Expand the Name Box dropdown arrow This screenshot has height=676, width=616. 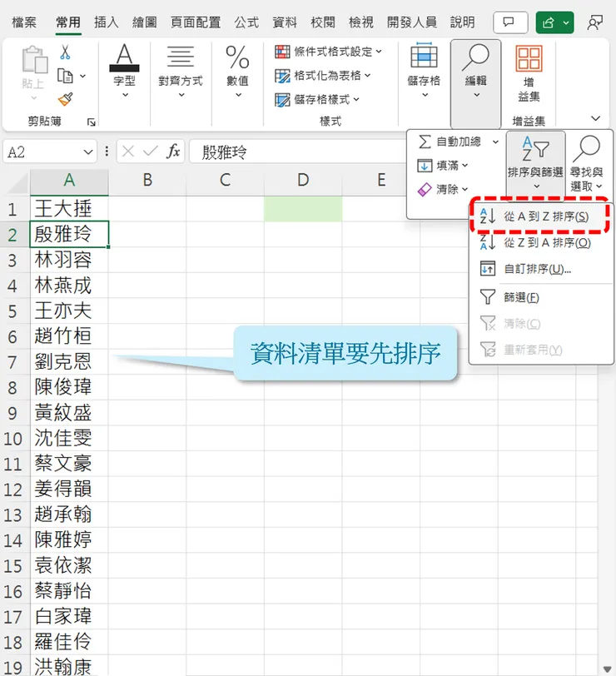pos(88,152)
